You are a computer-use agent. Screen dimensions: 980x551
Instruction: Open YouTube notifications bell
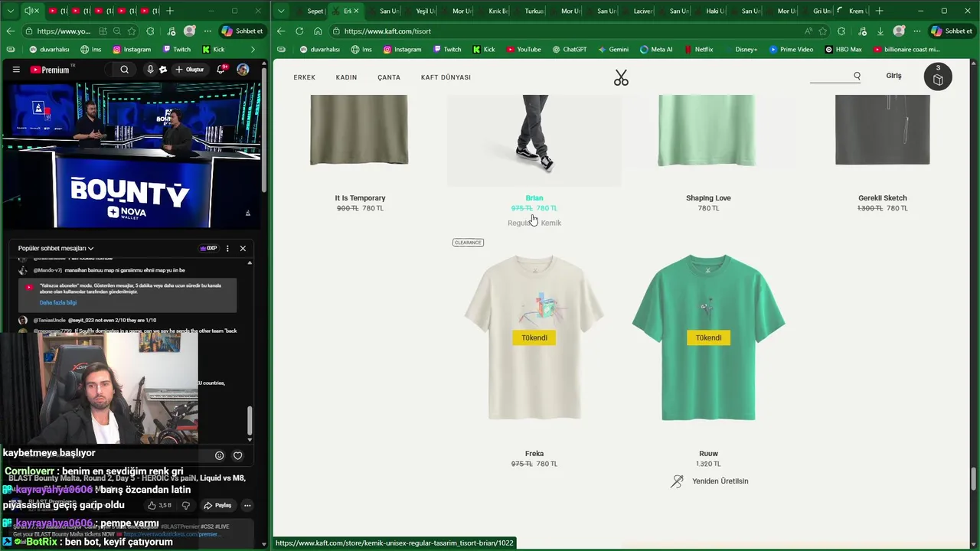pos(221,70)
